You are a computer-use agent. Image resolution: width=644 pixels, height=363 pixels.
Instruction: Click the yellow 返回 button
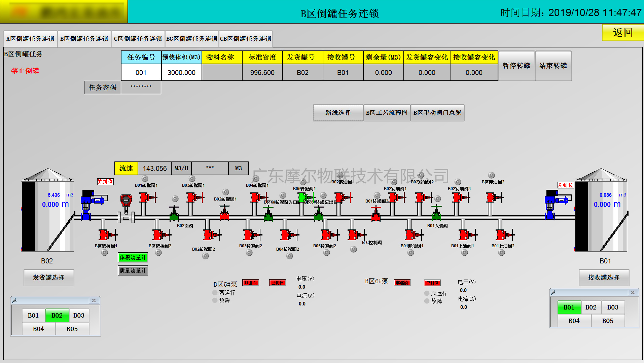pyautogui.click(x=622, y=33)
